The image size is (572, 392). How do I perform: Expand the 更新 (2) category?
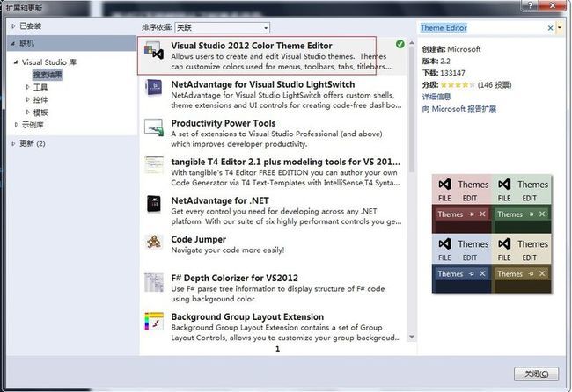point(13,143)
